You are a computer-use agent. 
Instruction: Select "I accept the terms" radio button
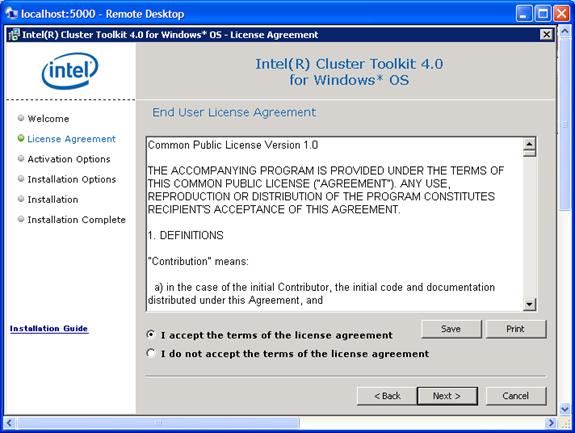click(150, 334)
